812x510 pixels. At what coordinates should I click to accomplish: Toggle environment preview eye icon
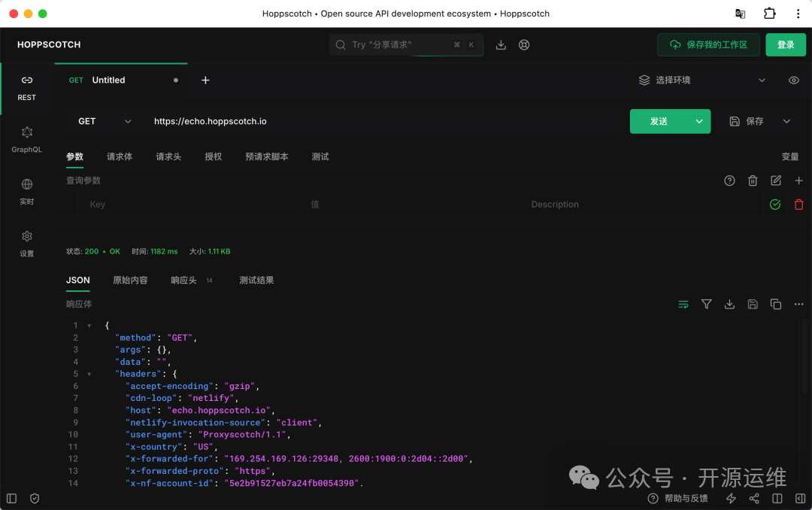[x=794, y=80]
